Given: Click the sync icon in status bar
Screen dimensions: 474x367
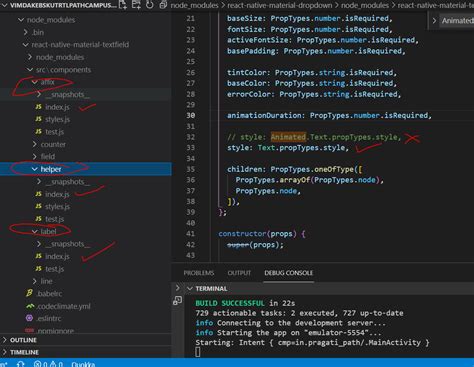Looking at the screenshot, I should (x=20, y=364).
